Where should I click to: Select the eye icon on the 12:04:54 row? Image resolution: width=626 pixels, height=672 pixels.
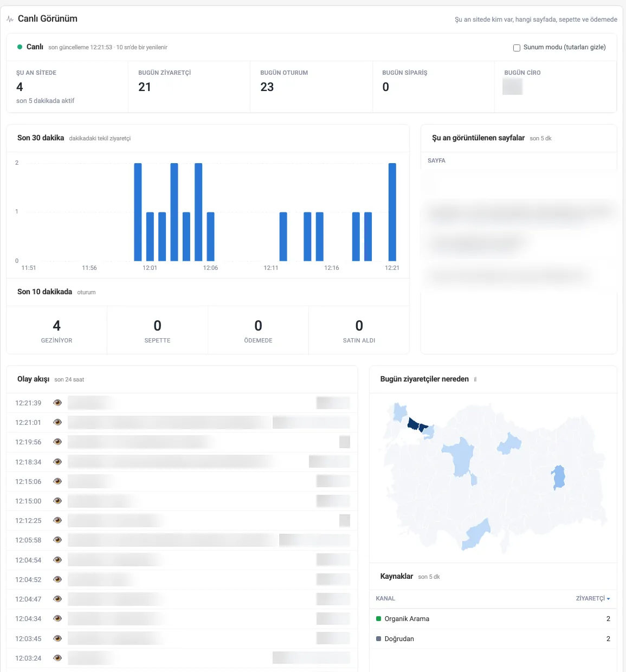click(x=57, y=560)
